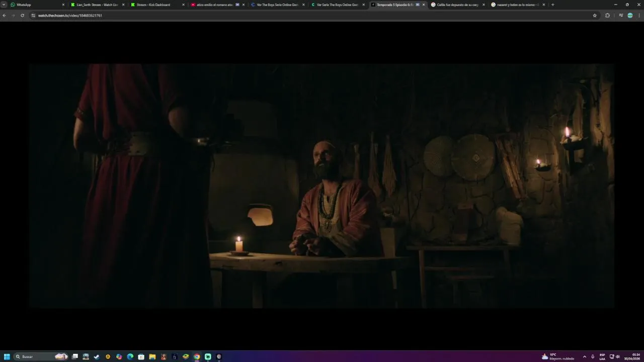Open Microsoft Store from taskbar
The image size is (644, 362).
[141, 356]
